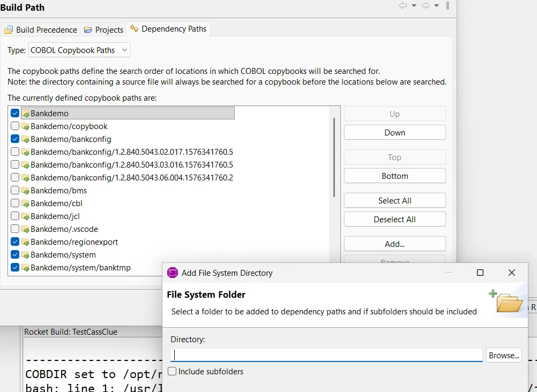
Task: Click the Projects tab folder icon
Action: click(x=88, y=30)
